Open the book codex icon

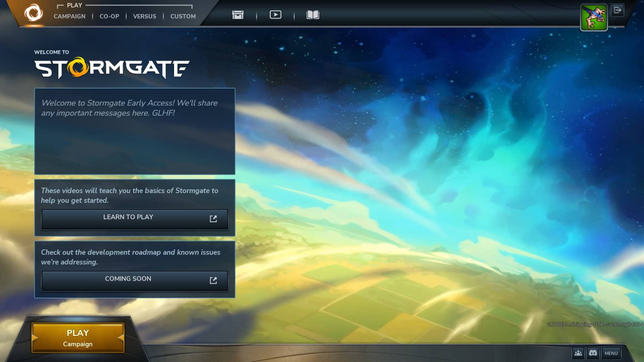313,15
